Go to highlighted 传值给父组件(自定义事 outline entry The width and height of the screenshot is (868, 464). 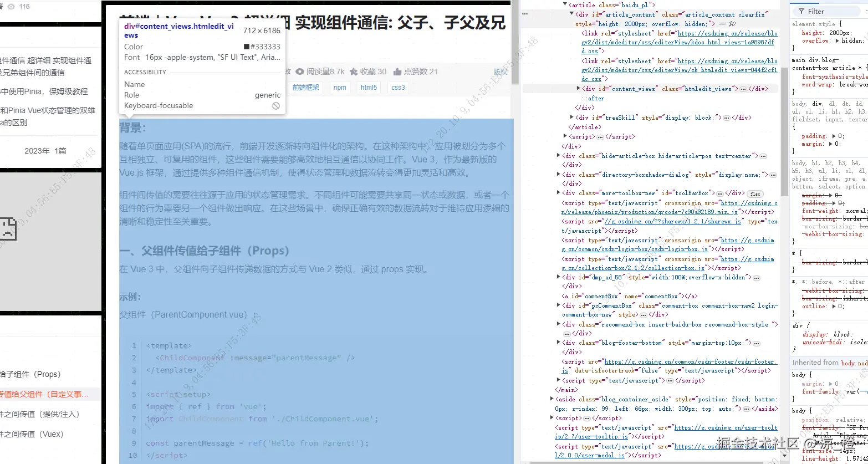click(44, 394)
